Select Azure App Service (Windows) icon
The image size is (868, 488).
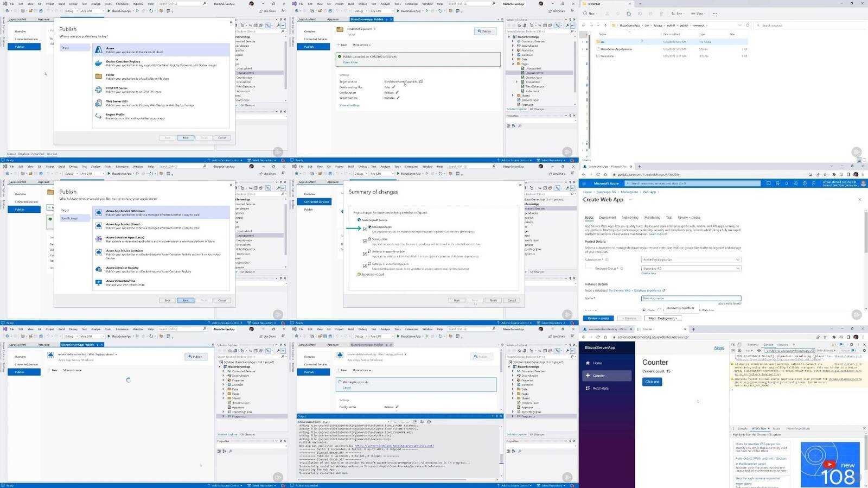pos(99,212)
